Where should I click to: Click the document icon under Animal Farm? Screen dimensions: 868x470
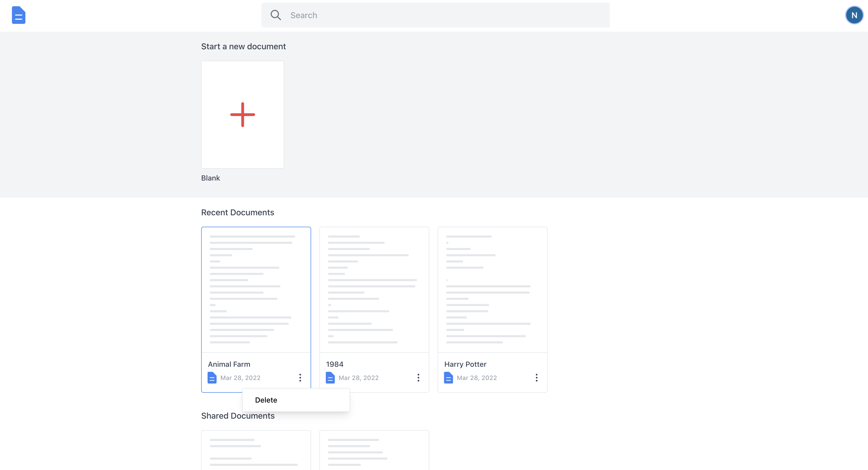[212, 378]
